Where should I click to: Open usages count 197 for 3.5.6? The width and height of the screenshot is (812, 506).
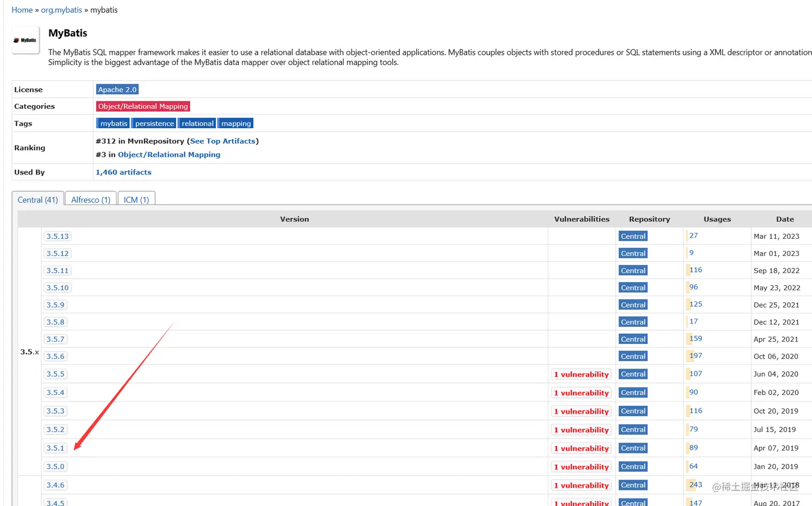(695, 356)
